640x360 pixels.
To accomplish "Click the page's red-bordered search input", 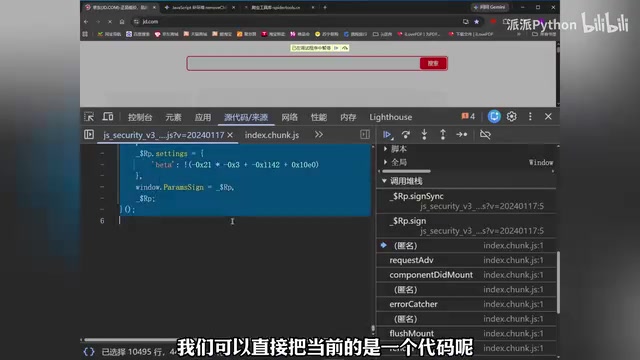I will [x=304, y=63].
